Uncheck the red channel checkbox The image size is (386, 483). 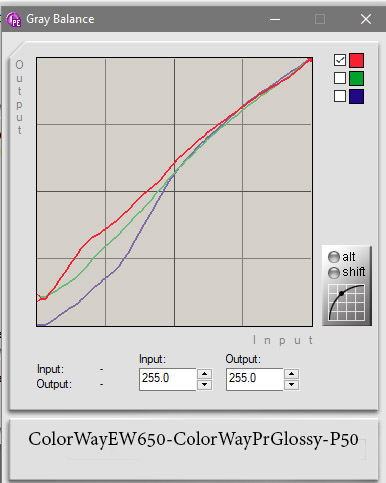340,60
